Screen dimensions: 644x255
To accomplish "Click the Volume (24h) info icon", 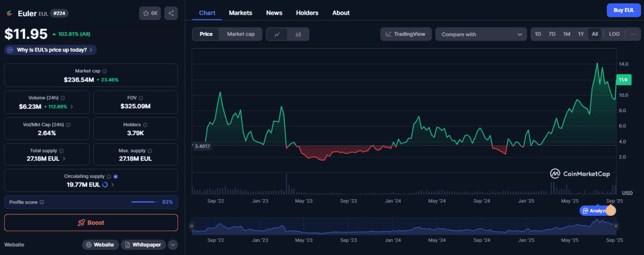I will point(62,98).
